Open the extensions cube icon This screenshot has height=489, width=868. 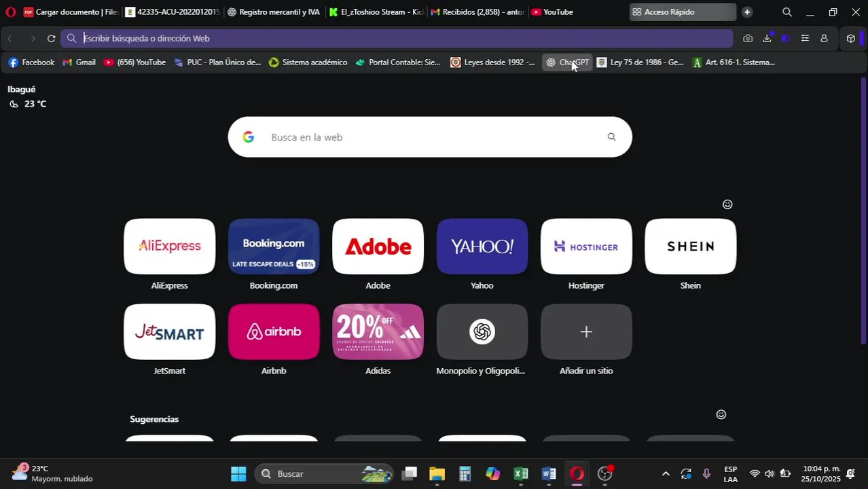coord(850,39)
